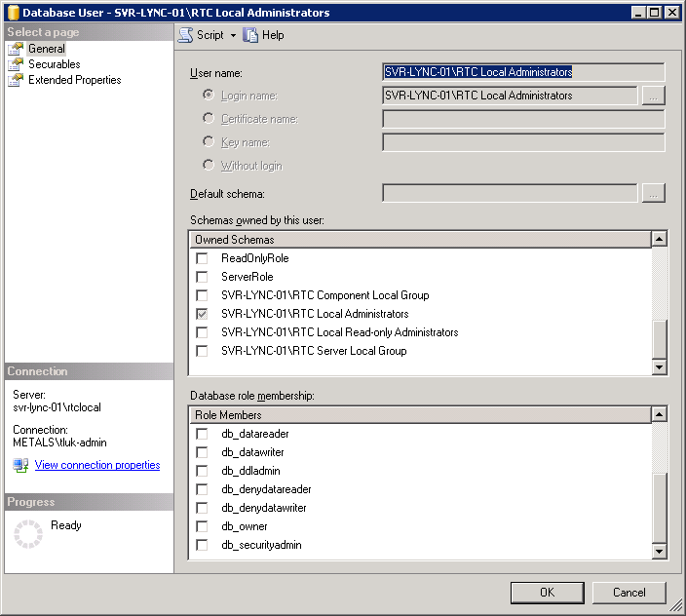Browse for login name ellipsis button
The image size is (686, 616).
click(653, 96)
